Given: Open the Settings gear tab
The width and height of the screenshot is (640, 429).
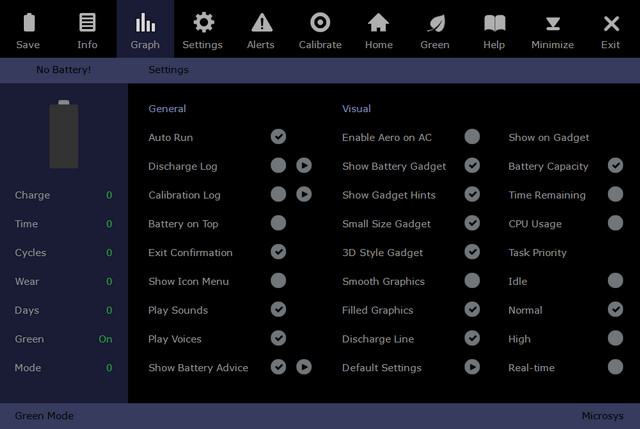Looking at the screenshot, I should click(x=203, y=23).
